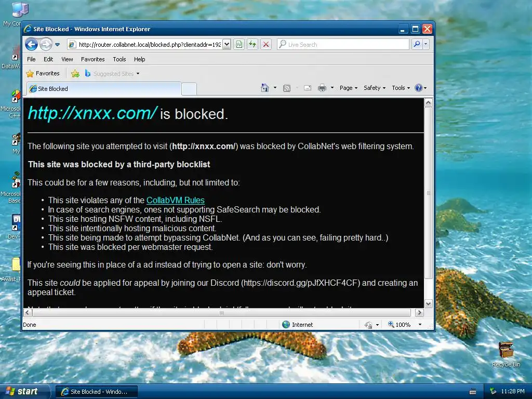The height and width of the screenshot is (399, 532).
Task: Follow the CollabVM Rules link
Action: 176,200
